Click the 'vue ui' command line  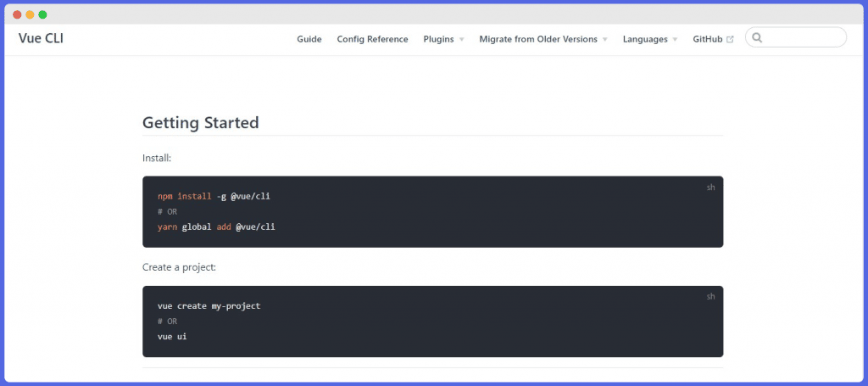pos(172,336)
